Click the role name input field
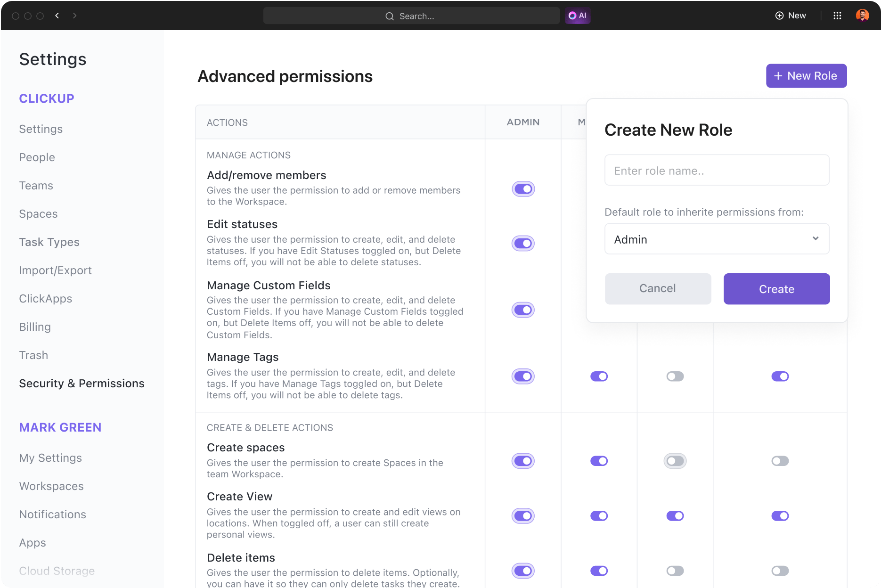Screen dimensions: 881x588 click(x=717, y=170)
